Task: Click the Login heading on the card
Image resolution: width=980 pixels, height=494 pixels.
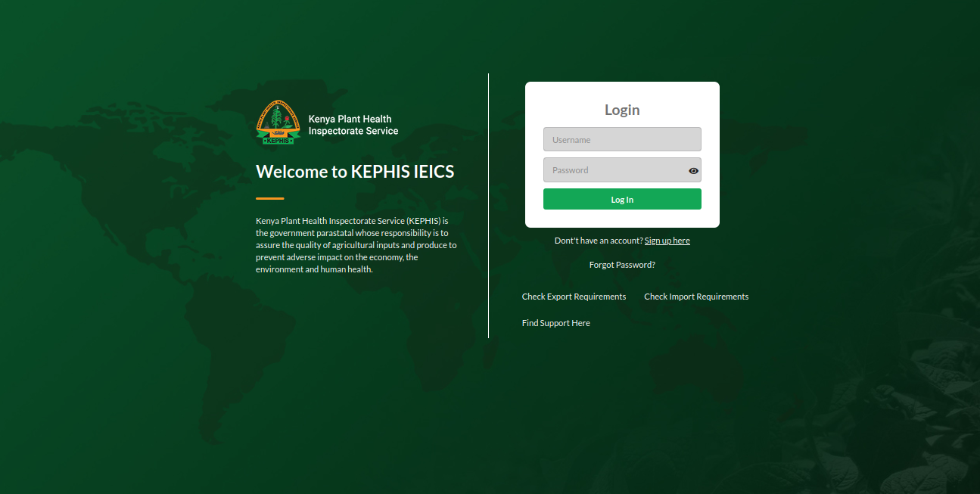Action: 622,110
